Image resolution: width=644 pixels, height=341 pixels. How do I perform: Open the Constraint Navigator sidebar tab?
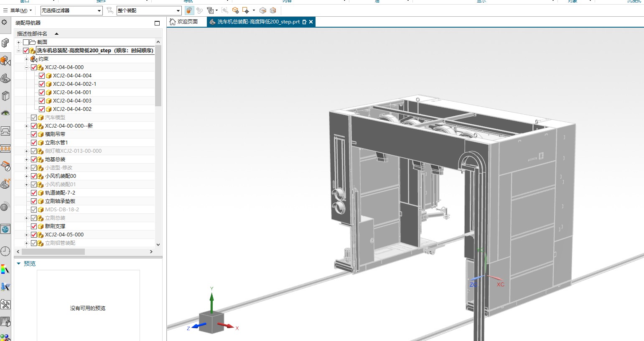pos(5,61)
